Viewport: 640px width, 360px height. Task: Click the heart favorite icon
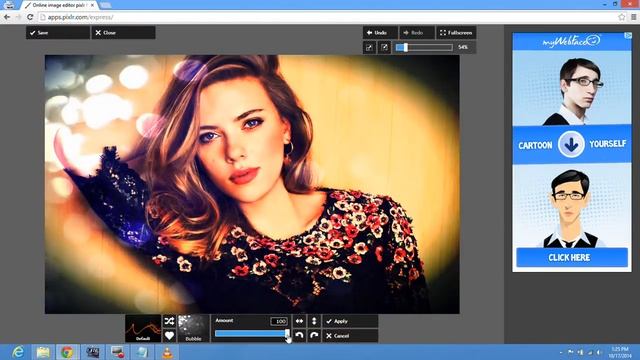point(169,336)
